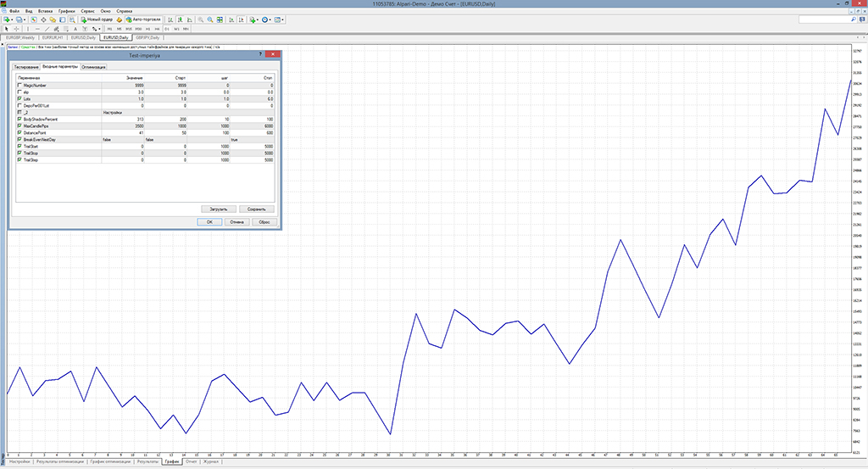Tile windows with the grid icon
Screen dimensions: 868x469
pyautogui.click(x=220, y=20)
